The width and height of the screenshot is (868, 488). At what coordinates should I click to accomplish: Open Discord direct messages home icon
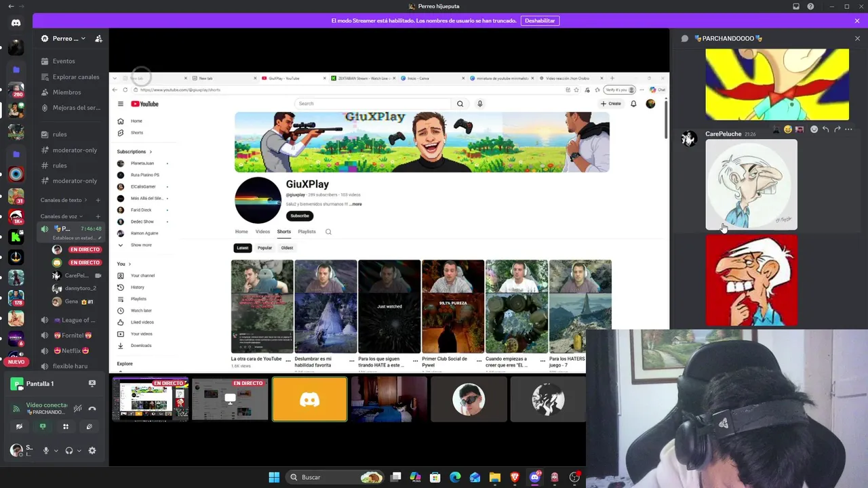(16, 22)
